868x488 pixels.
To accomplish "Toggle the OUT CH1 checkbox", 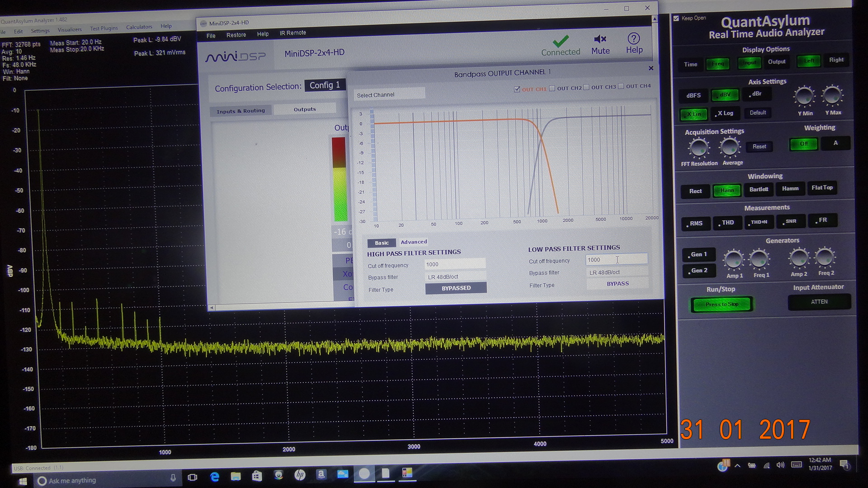I will pos(517,89).
